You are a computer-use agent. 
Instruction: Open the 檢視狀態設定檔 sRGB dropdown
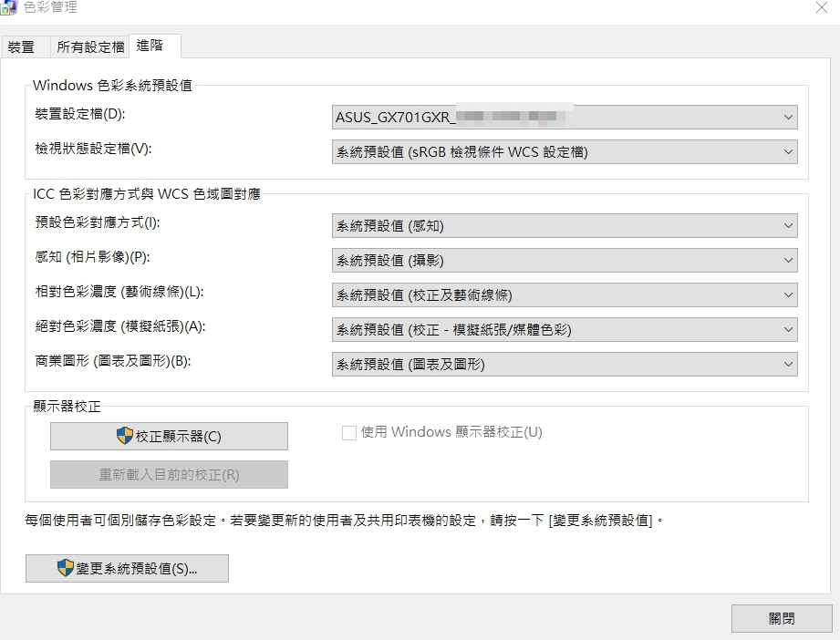[x=565, y=152]
